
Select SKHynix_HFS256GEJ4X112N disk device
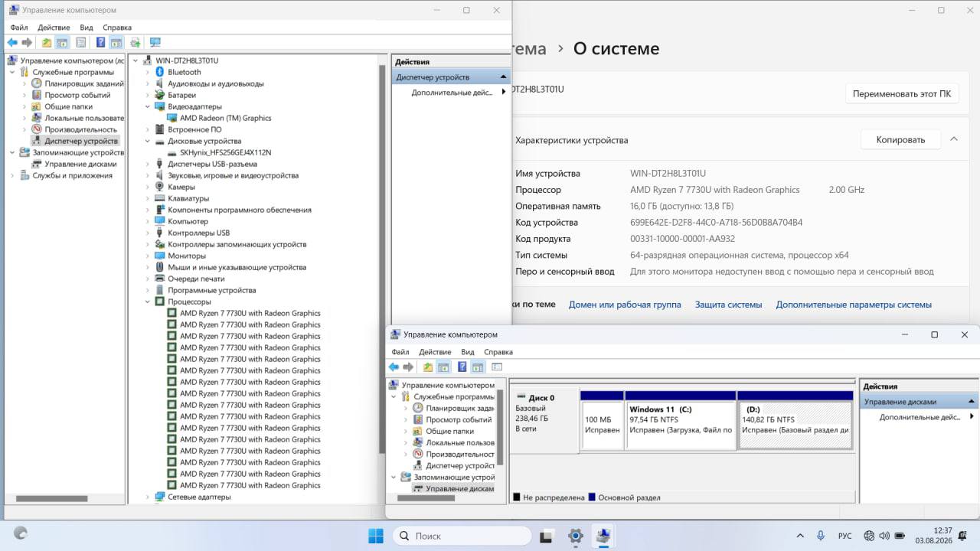pyautogui.click(x=225, y=152)
